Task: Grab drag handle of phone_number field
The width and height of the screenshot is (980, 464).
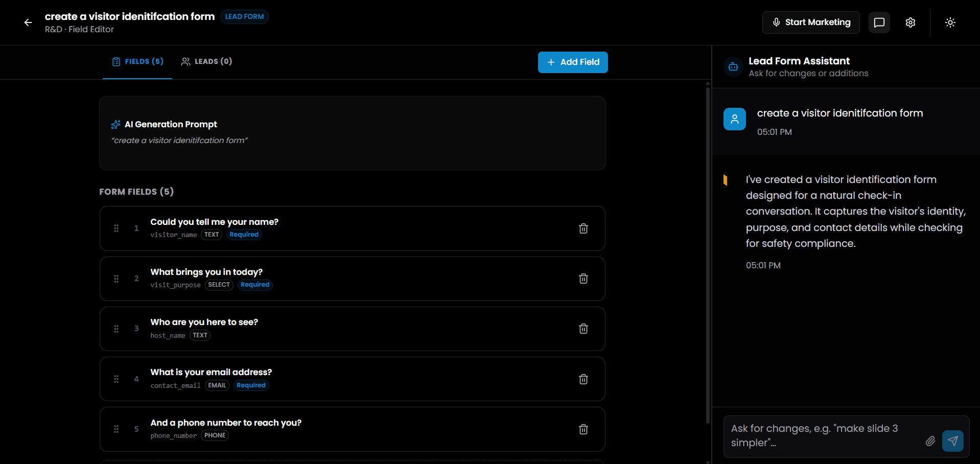Action: pos(116,429)
